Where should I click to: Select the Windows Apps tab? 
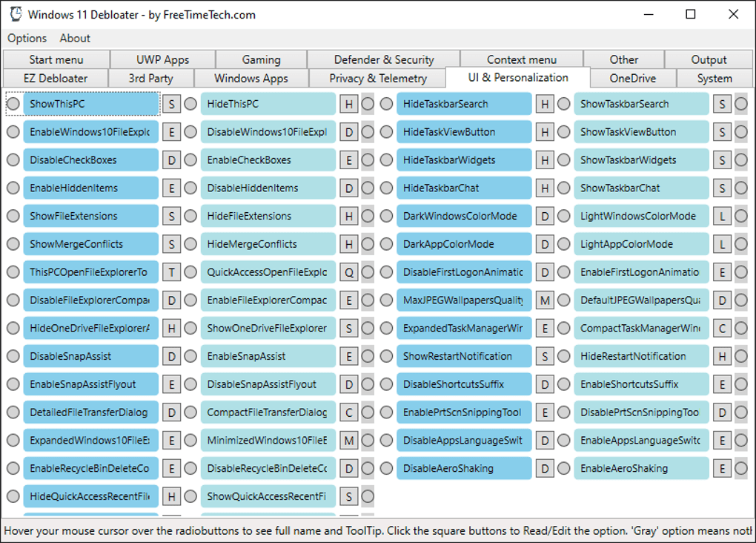[251, 78]
